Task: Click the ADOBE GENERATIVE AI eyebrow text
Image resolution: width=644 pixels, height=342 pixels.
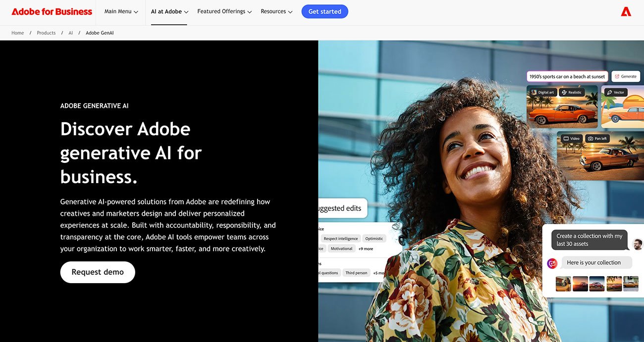Action: pos(95,106)
